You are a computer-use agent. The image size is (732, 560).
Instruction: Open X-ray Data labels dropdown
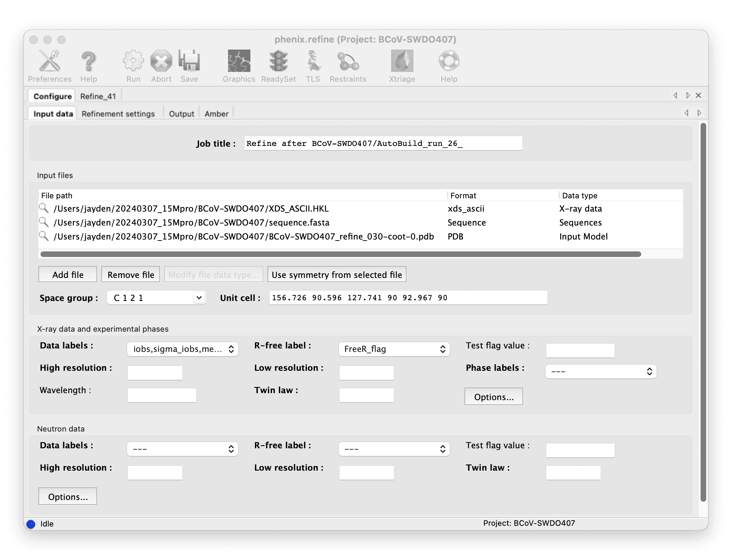(x=182, y=349)
